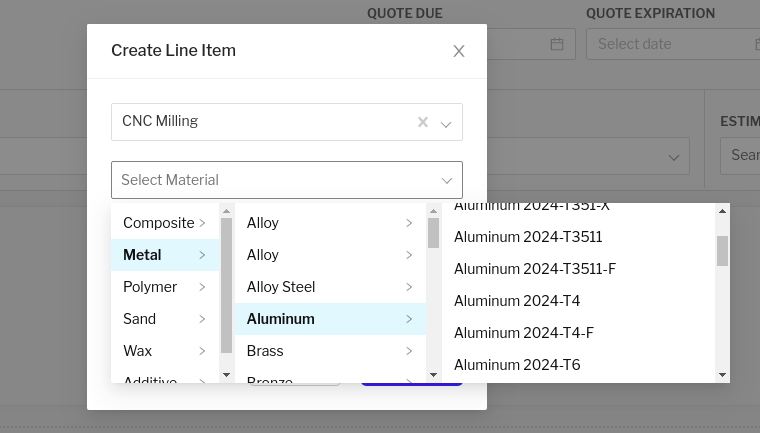
Task: Clear the CNC Milling selection
Action: click(x=423, y=122)
